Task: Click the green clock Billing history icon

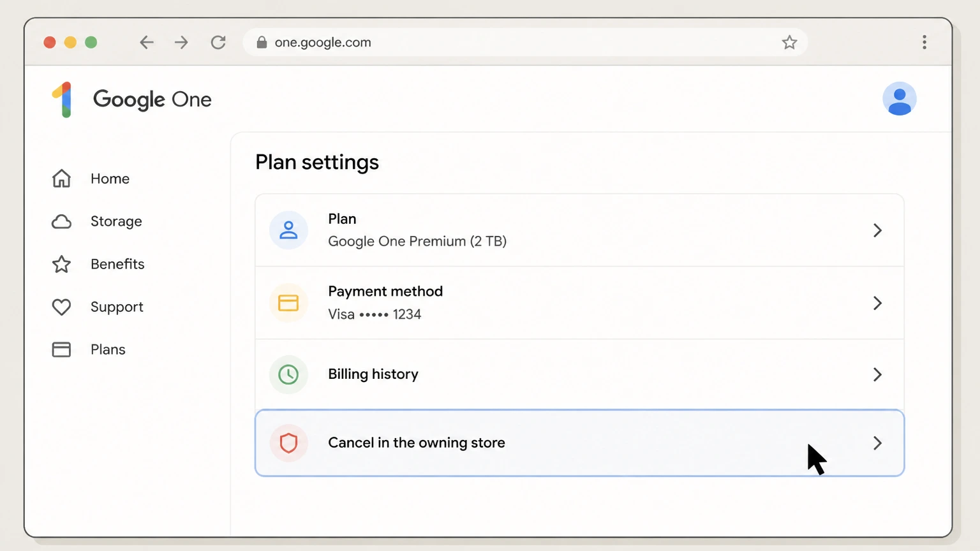Action: (288, 374)
